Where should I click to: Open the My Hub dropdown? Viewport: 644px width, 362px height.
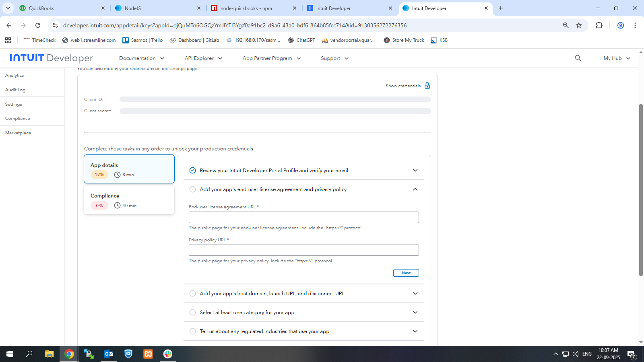point(617,58)
